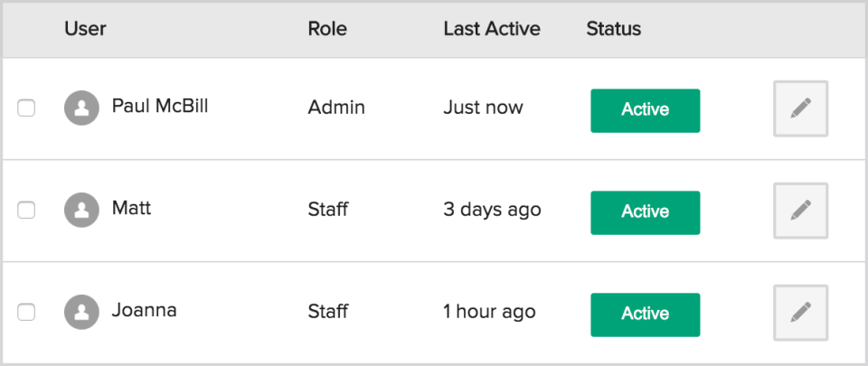Screen dimensions: 868x366
Task: Tick the checkbox next to Matt
Action: pyautogui.click(x=27, y=211)
